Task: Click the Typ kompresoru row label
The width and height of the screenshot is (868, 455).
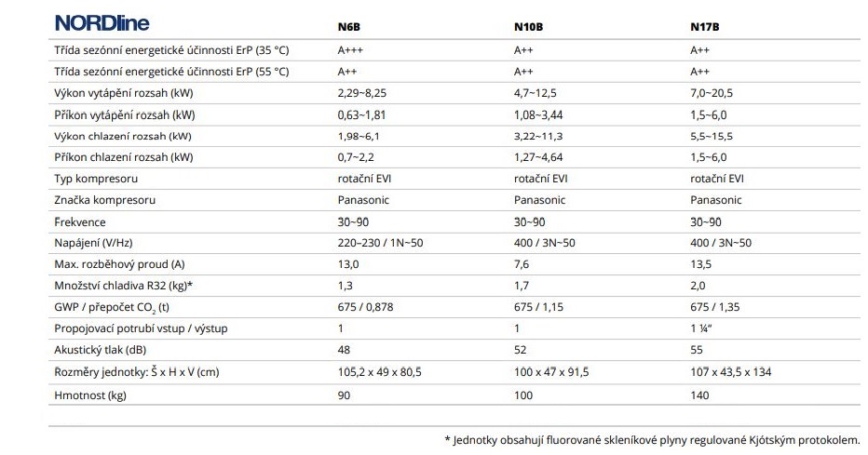Action: (96, 179)
